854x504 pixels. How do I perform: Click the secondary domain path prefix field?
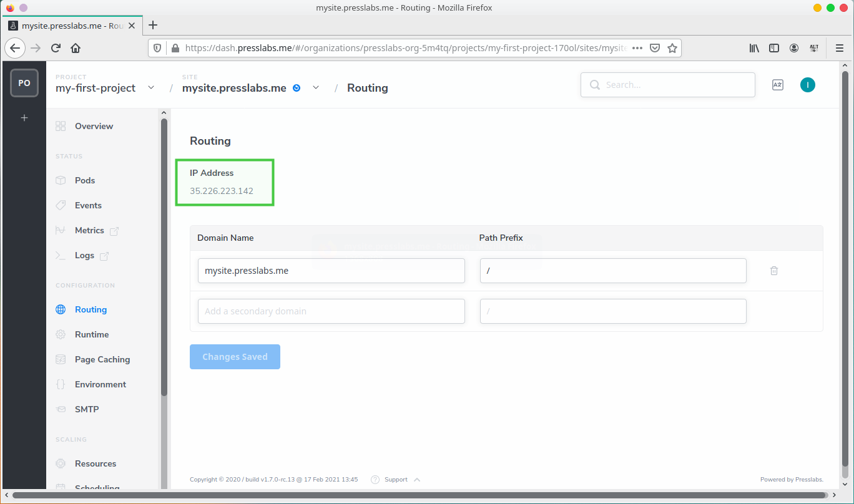(613, 311)
